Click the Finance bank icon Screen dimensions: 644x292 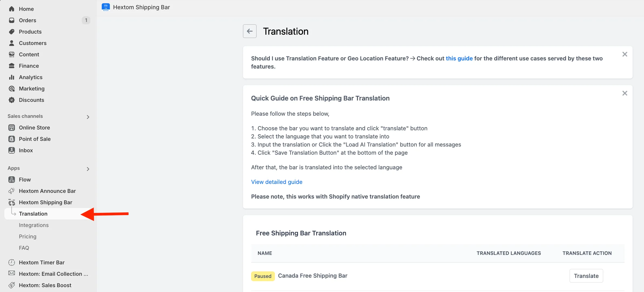[12, 66]
